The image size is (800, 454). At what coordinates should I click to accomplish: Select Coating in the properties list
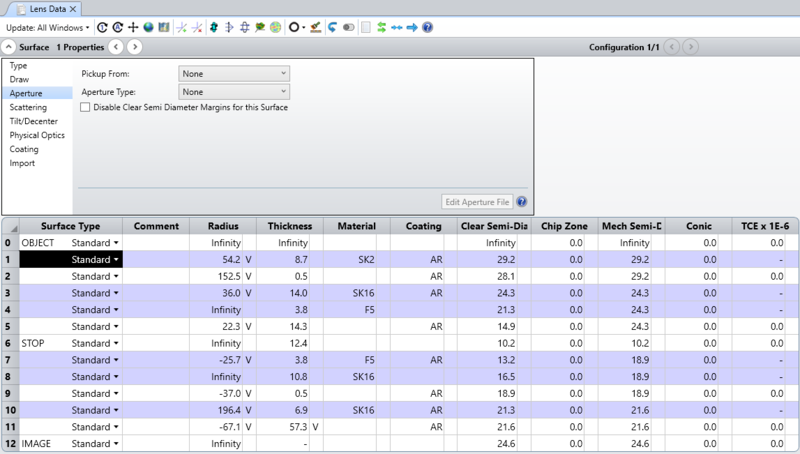[x=24, y=149]
